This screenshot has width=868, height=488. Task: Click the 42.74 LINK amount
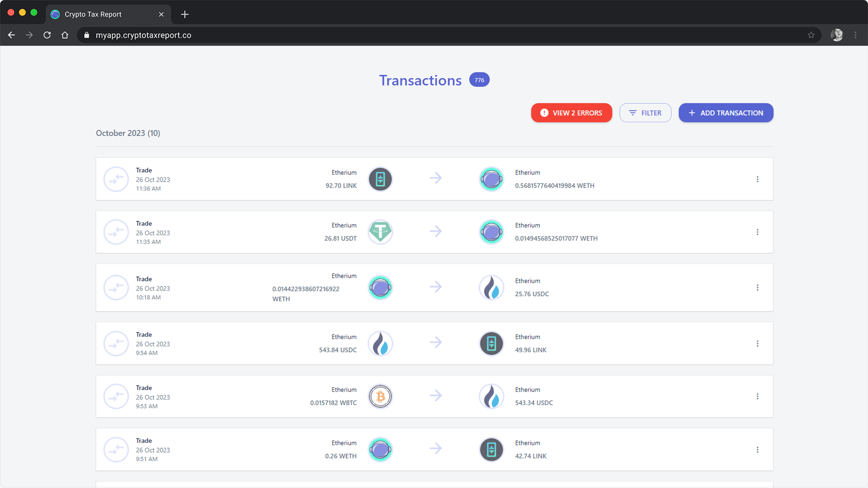point(531,456)
